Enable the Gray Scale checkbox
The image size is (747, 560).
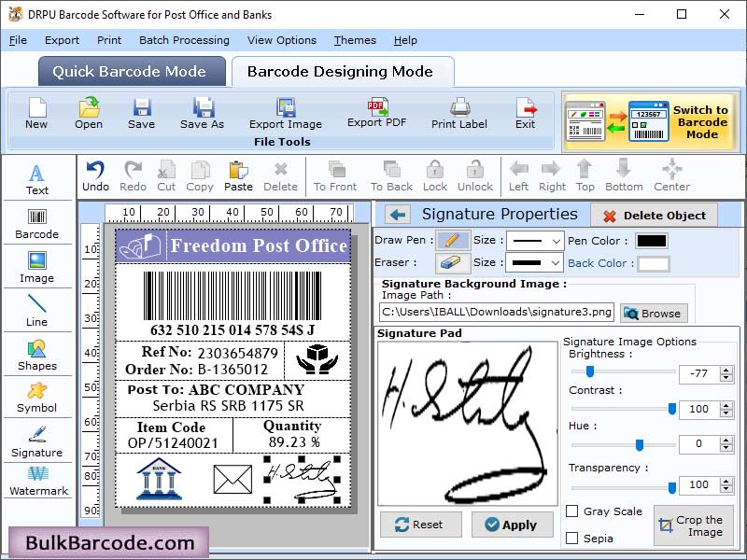571,511
